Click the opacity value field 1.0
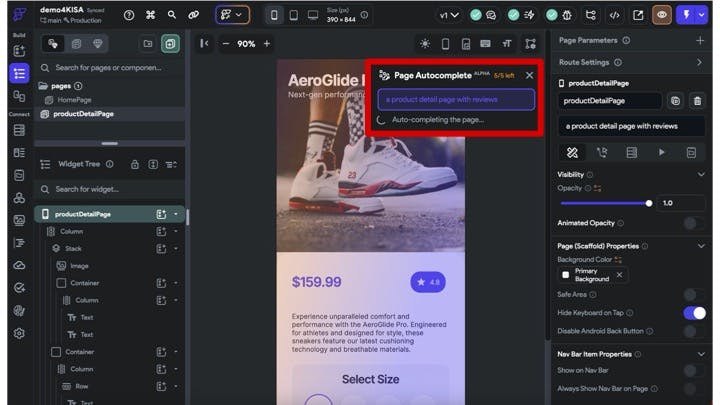720x405 pixels. click(x=681, y=203)
